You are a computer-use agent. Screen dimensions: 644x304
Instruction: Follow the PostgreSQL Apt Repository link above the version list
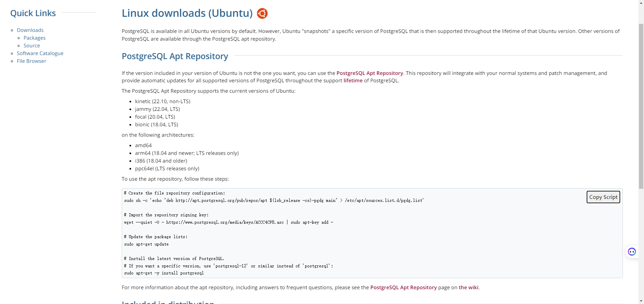tap(370, 73)
